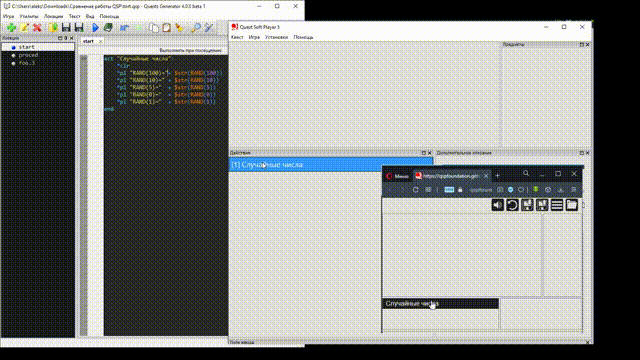640x360 pixels.
Task: Click the green plus add-location icon
Action: [x=11, y=27]
